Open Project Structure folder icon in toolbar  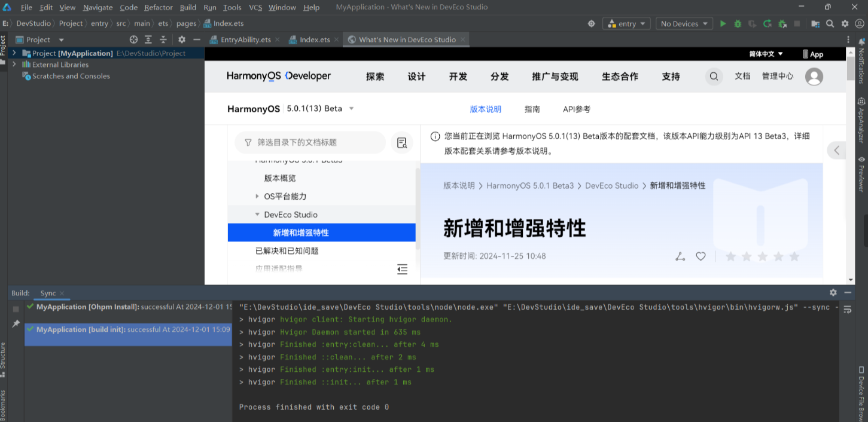(815, 24)
